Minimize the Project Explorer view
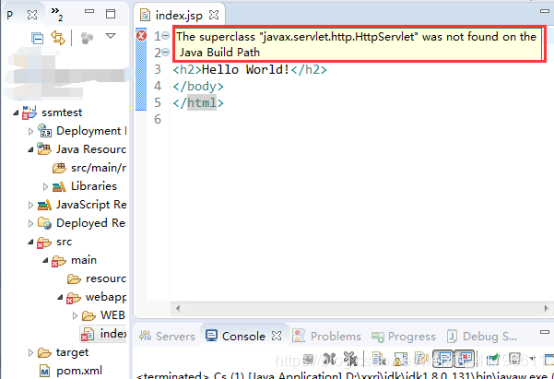This screenshot has width=554, height=379. pyautogui.click(x=89, y=12)
